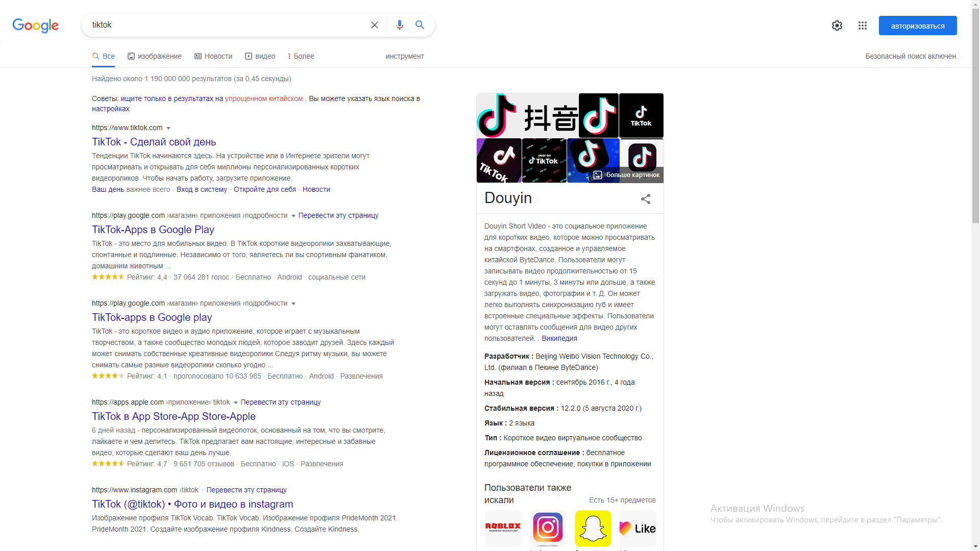
Task: Open Like app related search icon
Action: (x=638, y=528)
